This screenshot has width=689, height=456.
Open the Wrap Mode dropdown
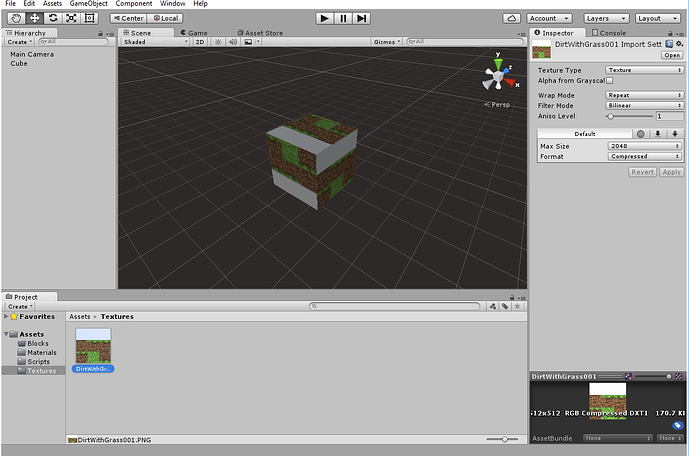644,95
